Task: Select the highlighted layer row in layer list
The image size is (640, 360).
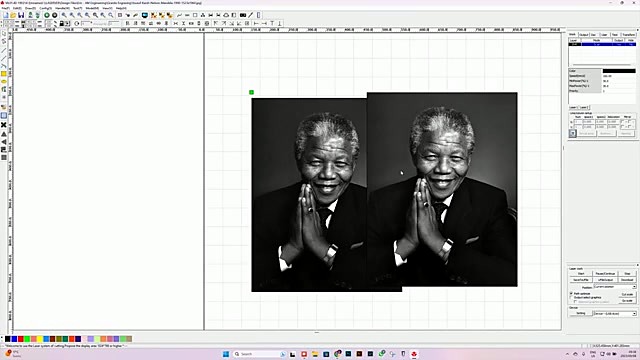Action: pyautogui.click(x=602, y=44)
